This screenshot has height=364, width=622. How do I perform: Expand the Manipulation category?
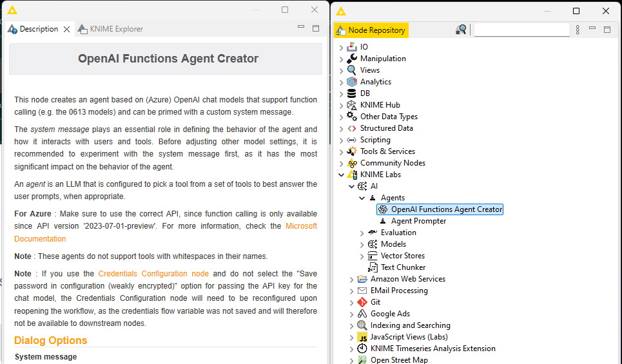pos(341,59)
